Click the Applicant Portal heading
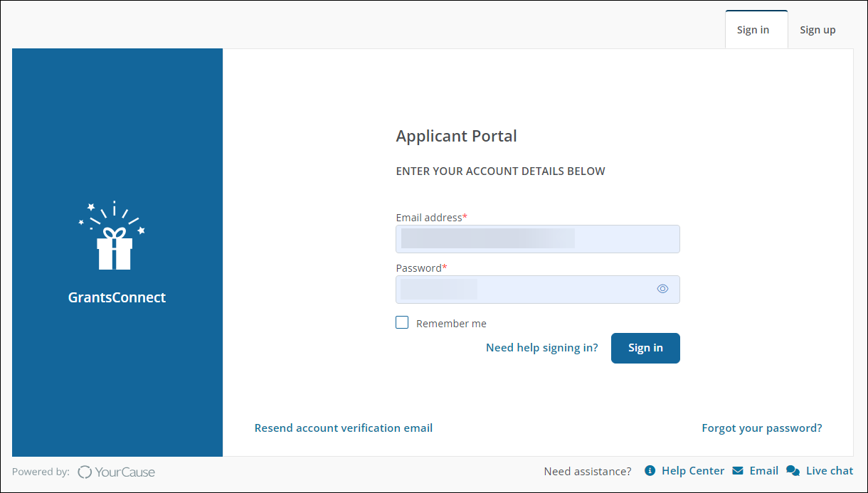 [x=456, y=136]
